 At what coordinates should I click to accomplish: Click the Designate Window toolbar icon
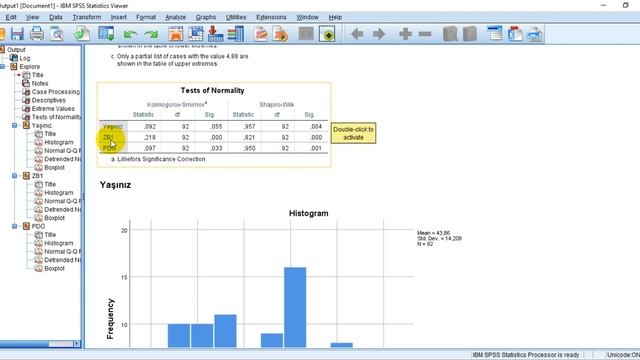(x=327, y=34)
